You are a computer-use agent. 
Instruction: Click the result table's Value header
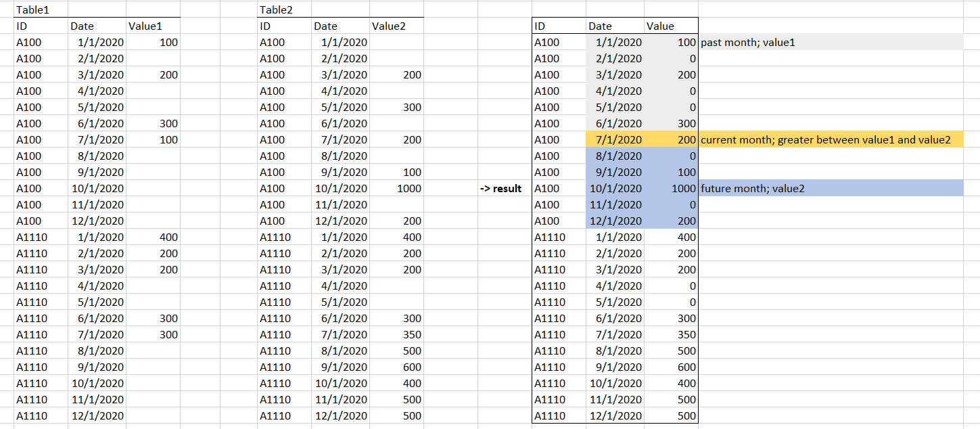(671, 26)
